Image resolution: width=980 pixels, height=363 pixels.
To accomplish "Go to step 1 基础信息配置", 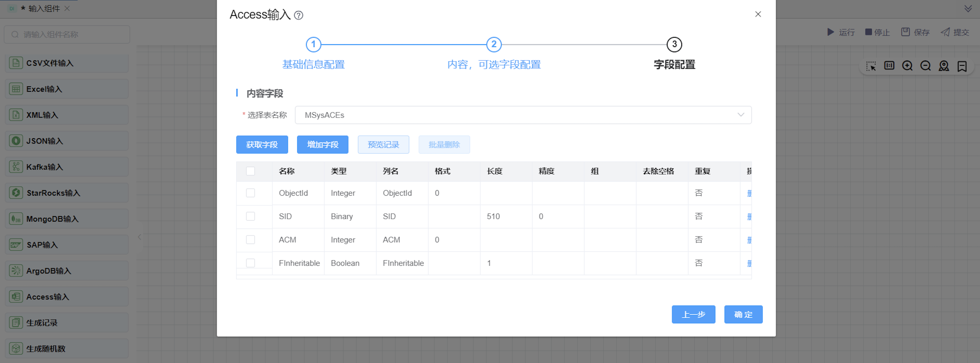I will pos(314,45).
